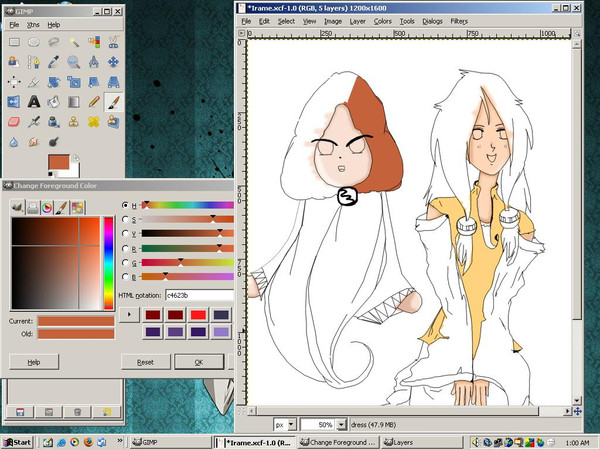
Task: Select the Flip tool
Action: click(x=14, y=102)
